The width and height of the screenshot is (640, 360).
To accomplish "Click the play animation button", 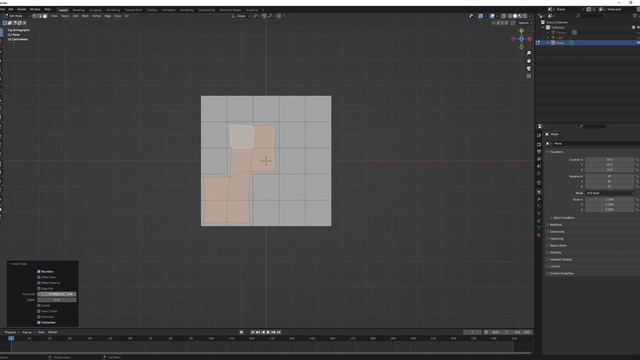I will point(268,332).
